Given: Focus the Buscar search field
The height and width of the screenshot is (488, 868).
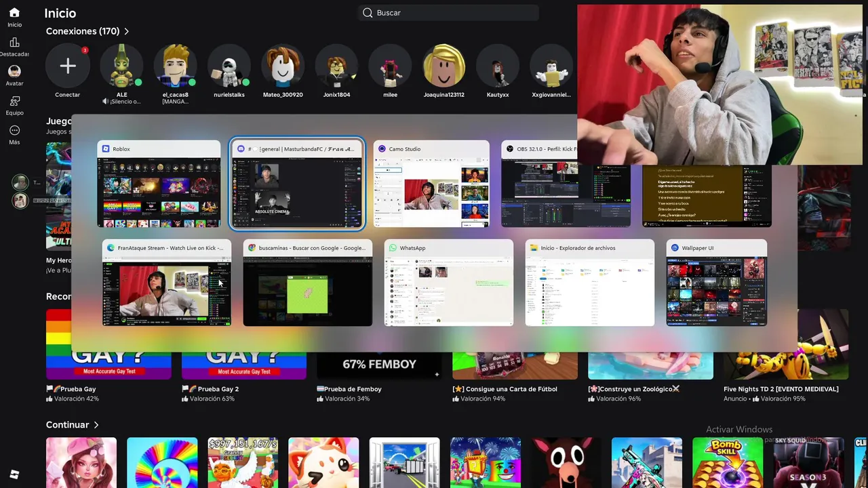Looking at the screenshot, I should pyautogui.click(x=448, y=13).
